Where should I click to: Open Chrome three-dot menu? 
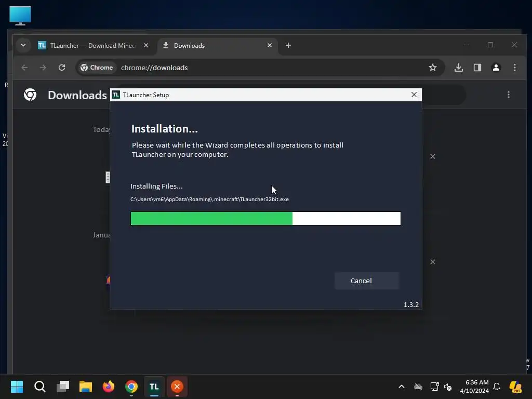(515, 68)
